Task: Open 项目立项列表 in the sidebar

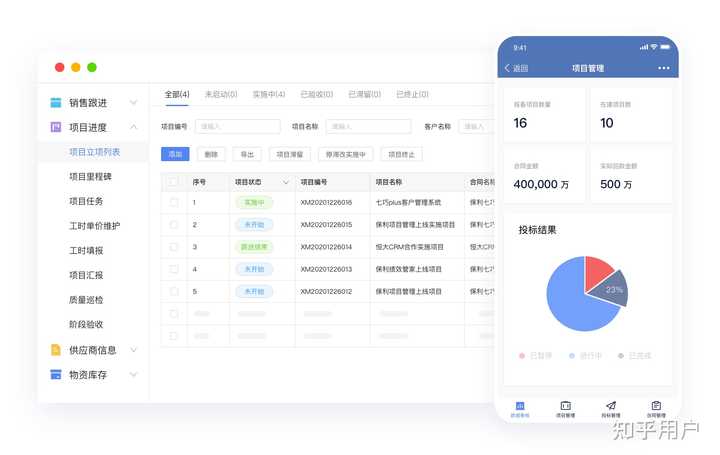Action: pos(94,152)
